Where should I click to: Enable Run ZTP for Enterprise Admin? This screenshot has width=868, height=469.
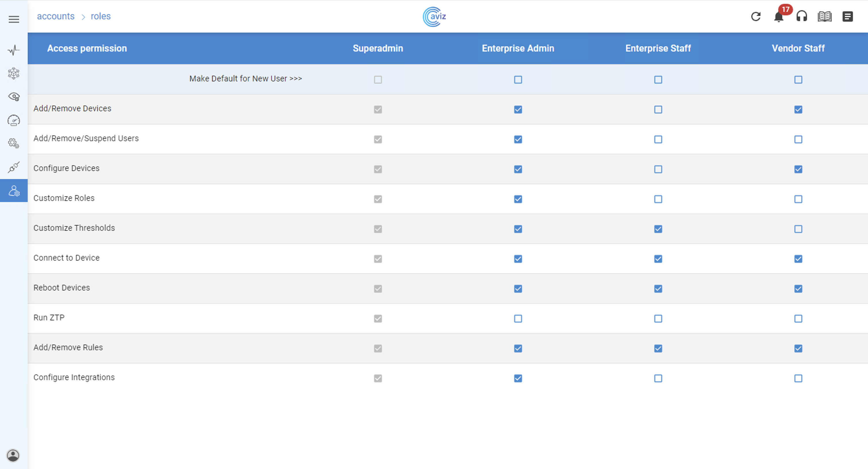tap(518, 319)
